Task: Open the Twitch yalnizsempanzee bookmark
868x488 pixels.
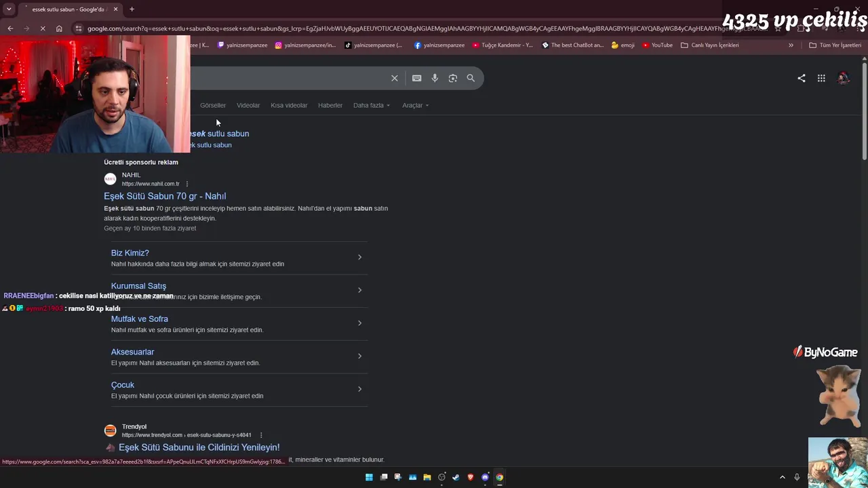Action: click(242, 45)
